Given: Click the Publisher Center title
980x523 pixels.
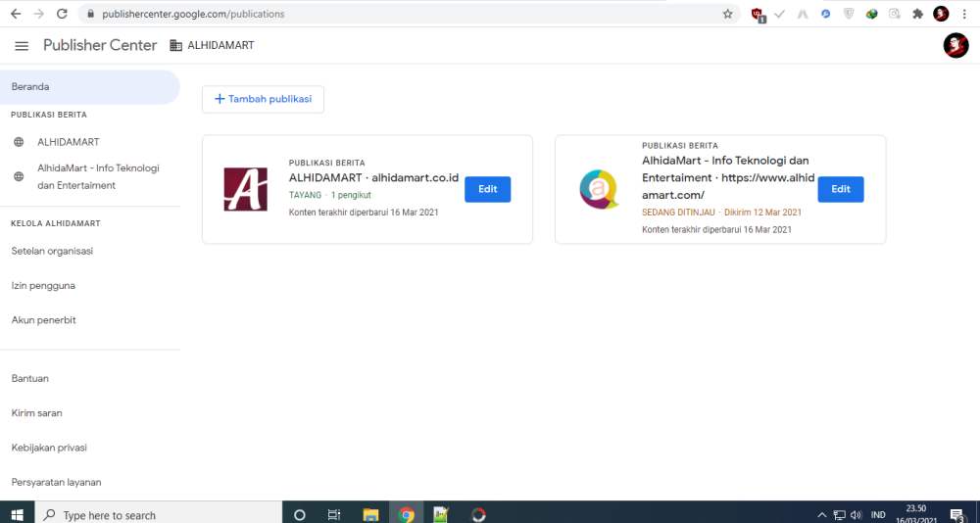Looking at the screenshot, I should tap(100, 46).
